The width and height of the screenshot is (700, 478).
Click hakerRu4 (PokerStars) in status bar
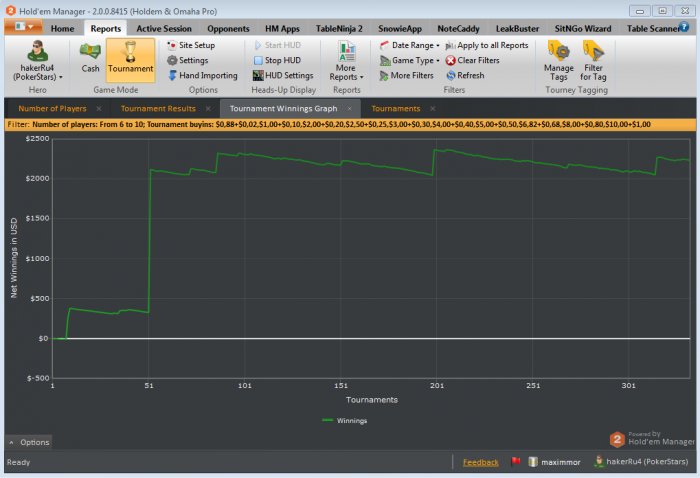click(x=641, y=461)
